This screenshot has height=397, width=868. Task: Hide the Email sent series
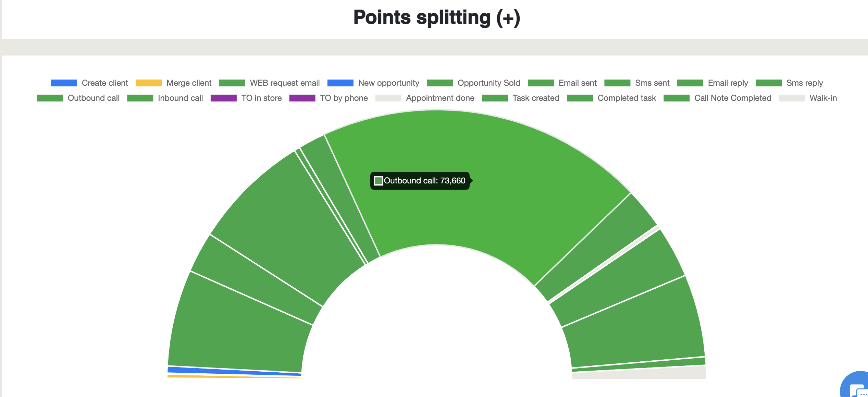[562, 83]
